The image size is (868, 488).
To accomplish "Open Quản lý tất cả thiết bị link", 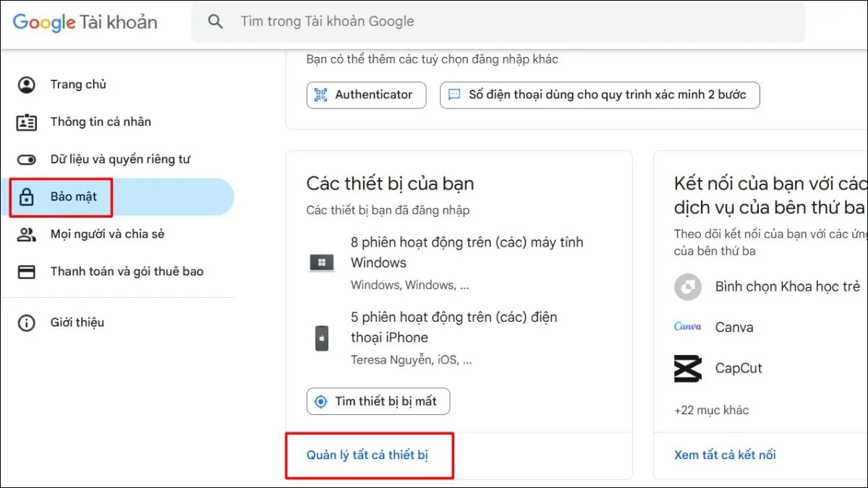I will pyautogui.click(x=367, y=455).
